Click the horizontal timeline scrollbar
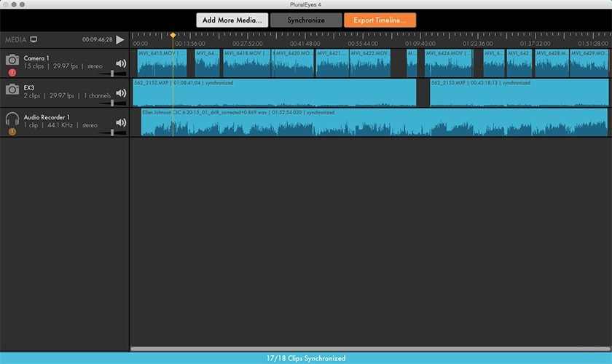The width and height of the screenshot is (612, 364). pos(370,349)
